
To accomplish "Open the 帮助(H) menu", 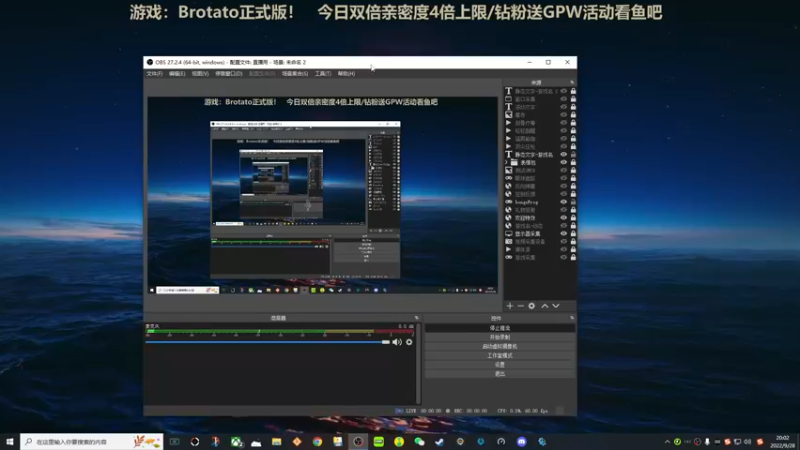I will coord(346,73).
